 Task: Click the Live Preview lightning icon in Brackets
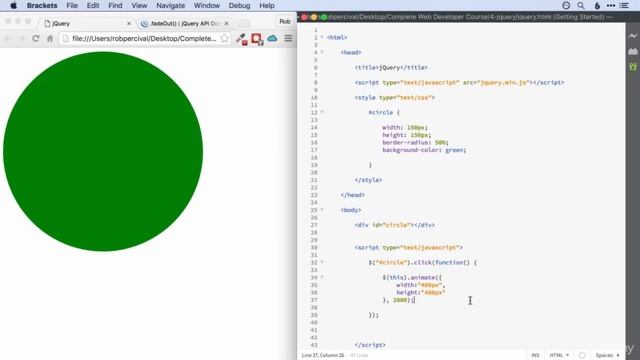click(x=633, y=36)
